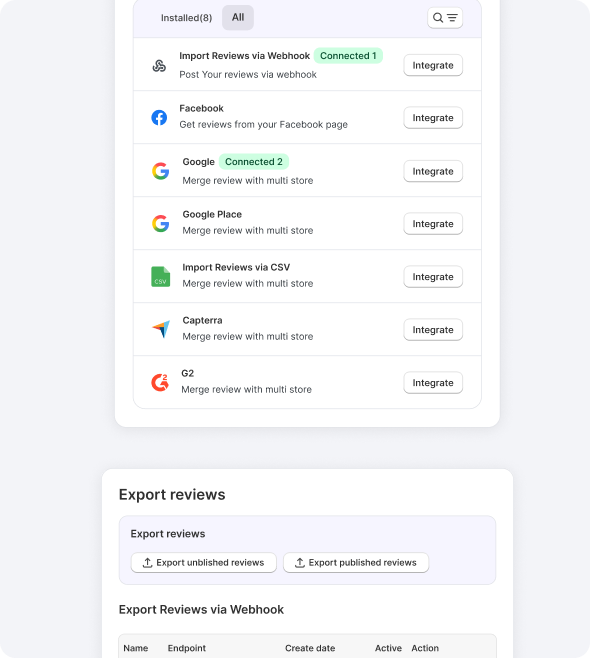Click Integrate next to Capterra
Screen dimensions: 590x658
pyautogui.click(x=433, y=329)
